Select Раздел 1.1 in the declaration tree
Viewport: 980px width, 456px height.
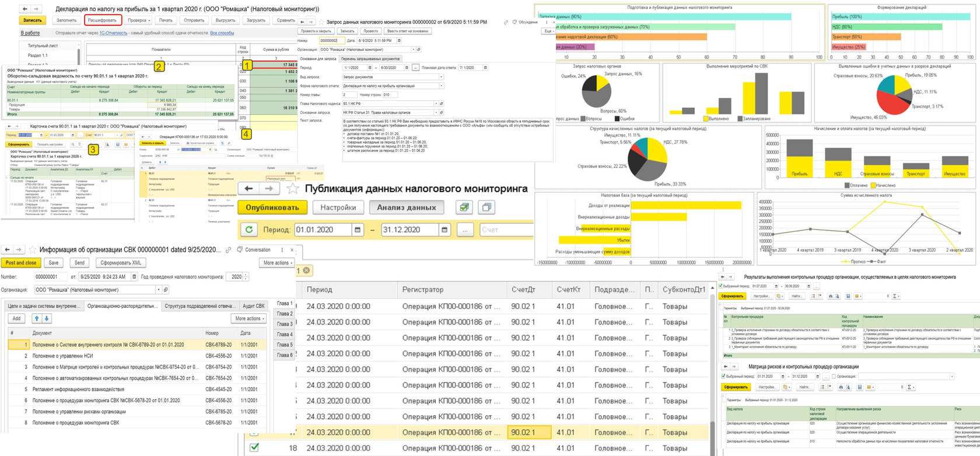[37, 55]
